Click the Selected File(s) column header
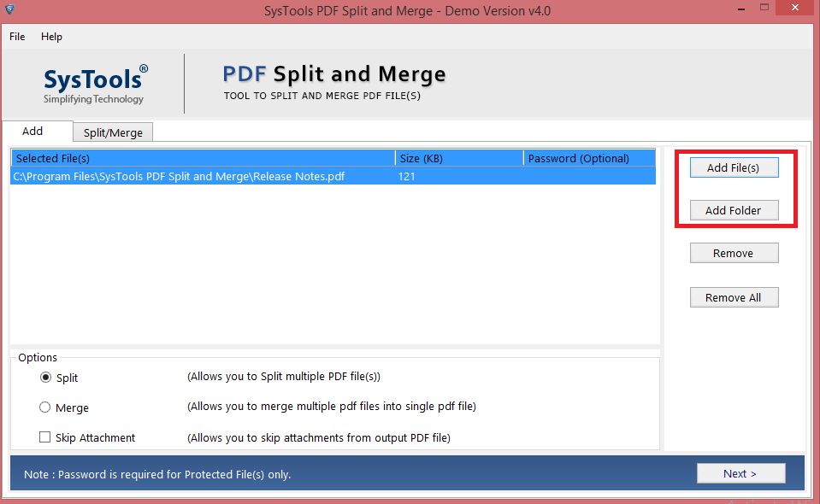The image size is (820, 504). pyautogui.click(x=203, y=158)
